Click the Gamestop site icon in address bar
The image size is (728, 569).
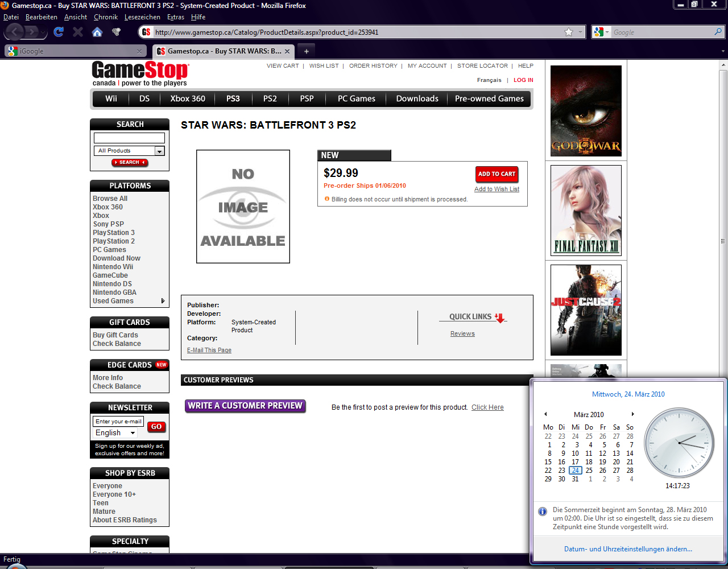[x=146, y=32]
